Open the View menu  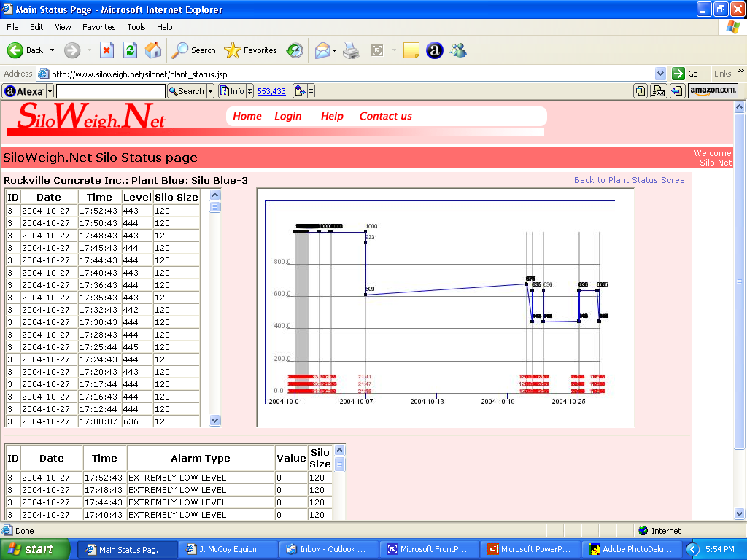[x=63, y=27]
